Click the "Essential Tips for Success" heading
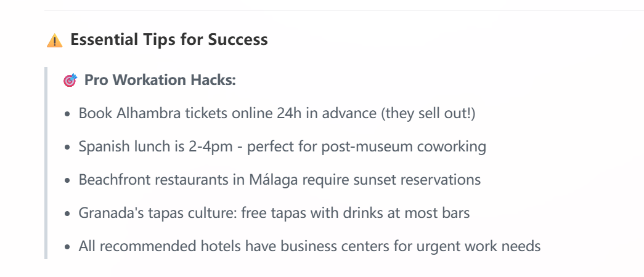Screen dimensions: 644x277 click(169, 40)
